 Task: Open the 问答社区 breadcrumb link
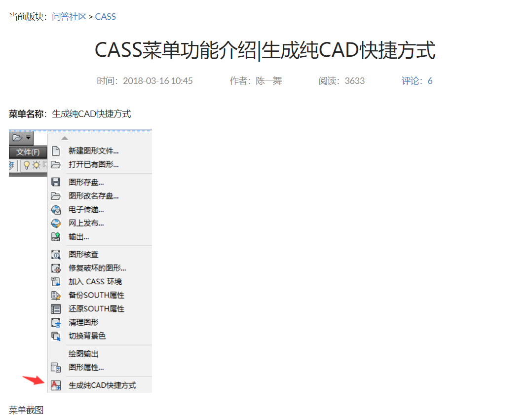[x=69, y=17]
